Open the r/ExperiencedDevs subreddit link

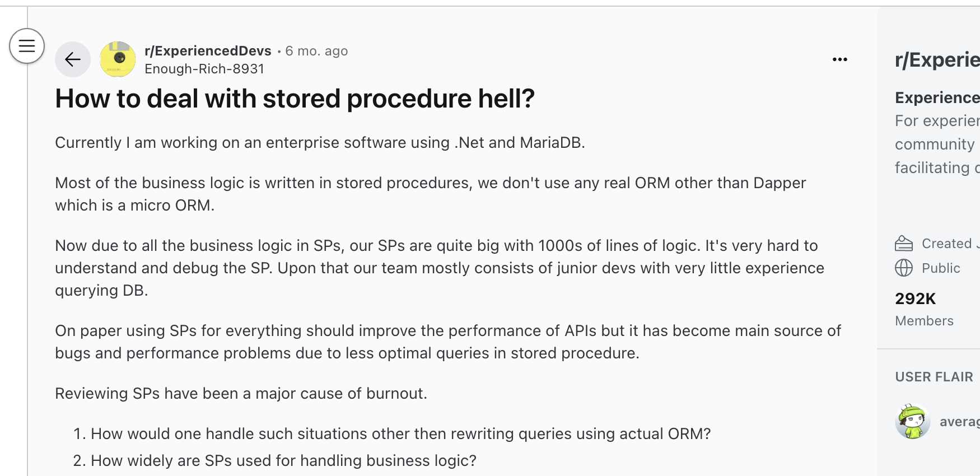(208, 51)
